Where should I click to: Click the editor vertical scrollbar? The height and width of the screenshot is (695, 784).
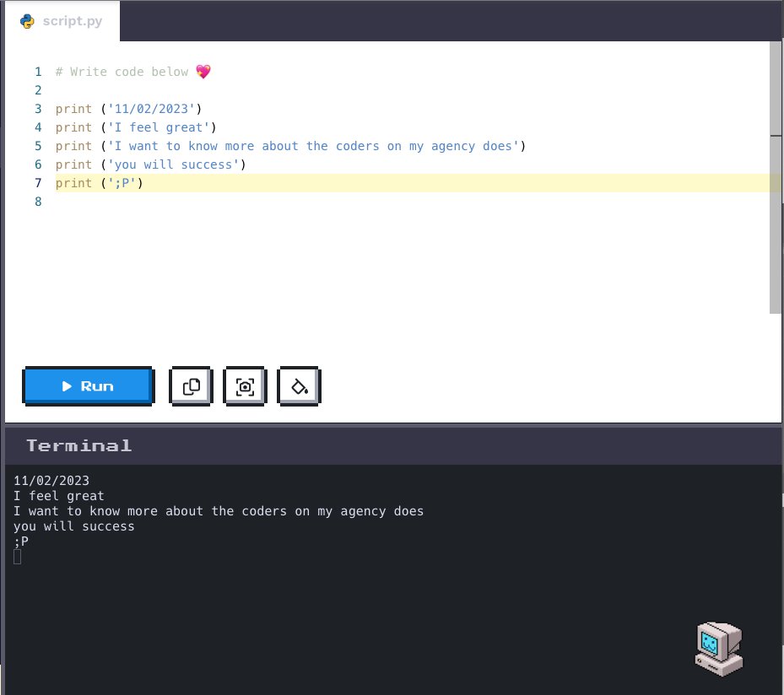click(776, 177)
